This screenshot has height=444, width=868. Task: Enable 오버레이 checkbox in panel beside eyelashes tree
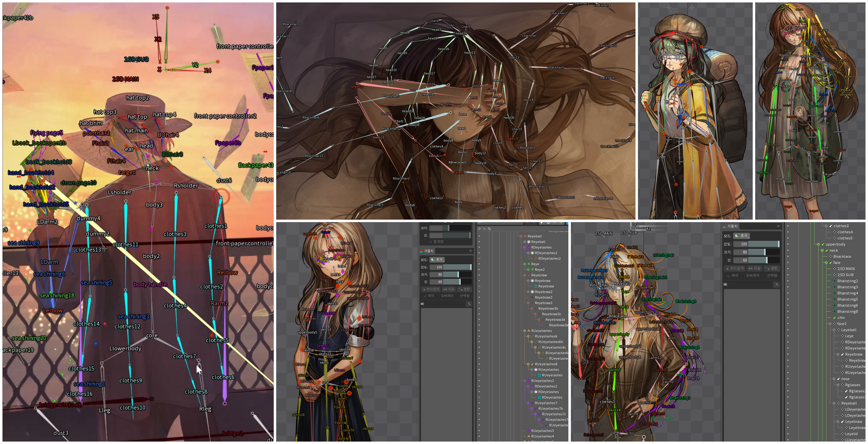coord(438,296)
